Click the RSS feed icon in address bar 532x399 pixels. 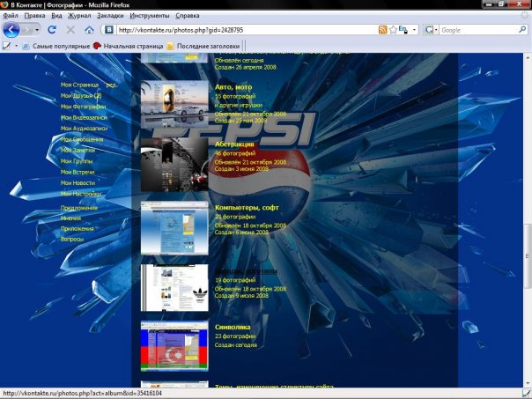tap(382, 30)
